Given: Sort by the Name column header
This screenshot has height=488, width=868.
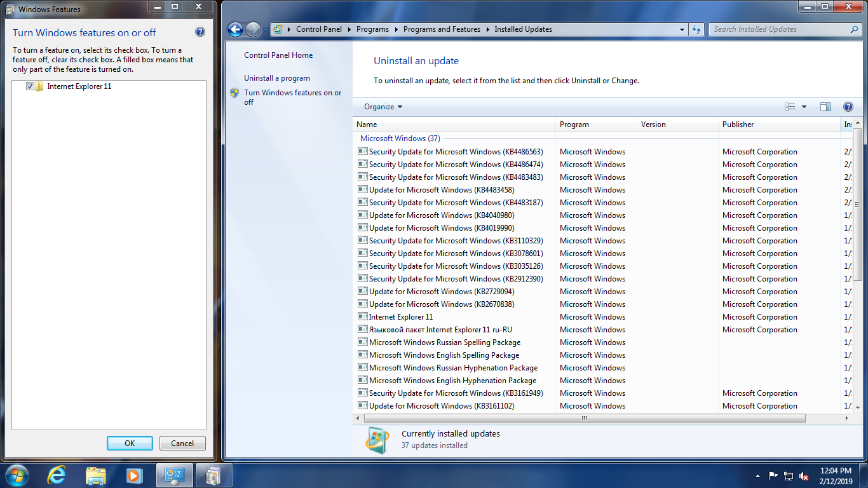Looking at the screenshot, I should pyautogui.click(x=454, y=125).
